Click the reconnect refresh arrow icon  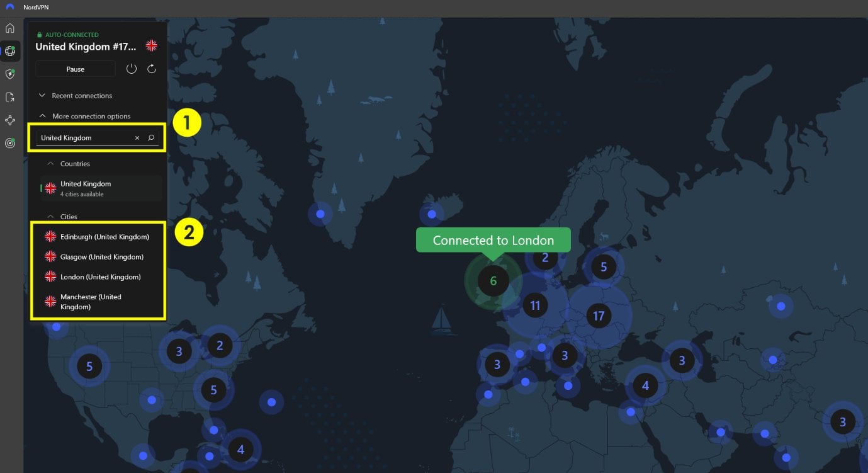pyautogui.click(x=152, y=69)
